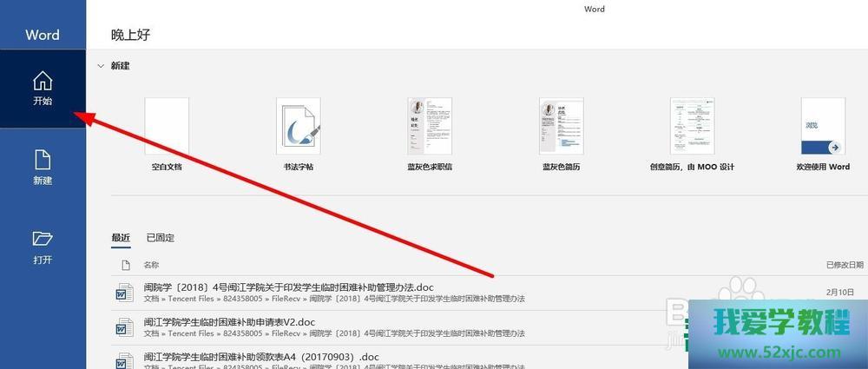Click the file icon in list header
Image resolution: width=868 pixels, height=369 pixels.
[125, 264]
